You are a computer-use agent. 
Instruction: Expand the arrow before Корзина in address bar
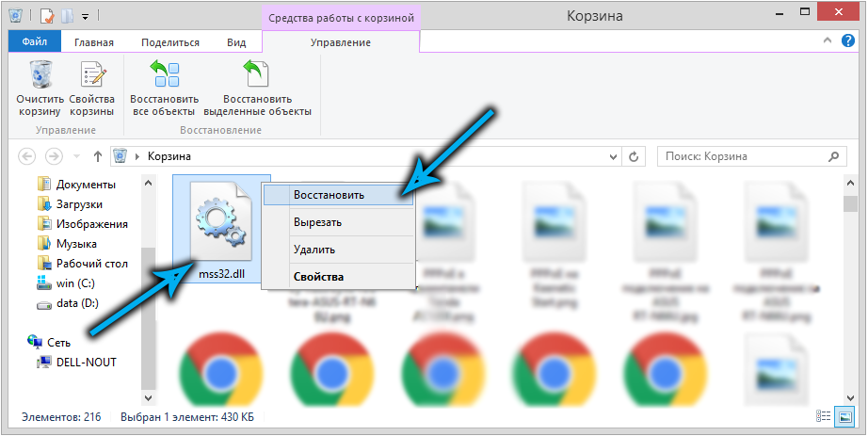click(137, 156)
